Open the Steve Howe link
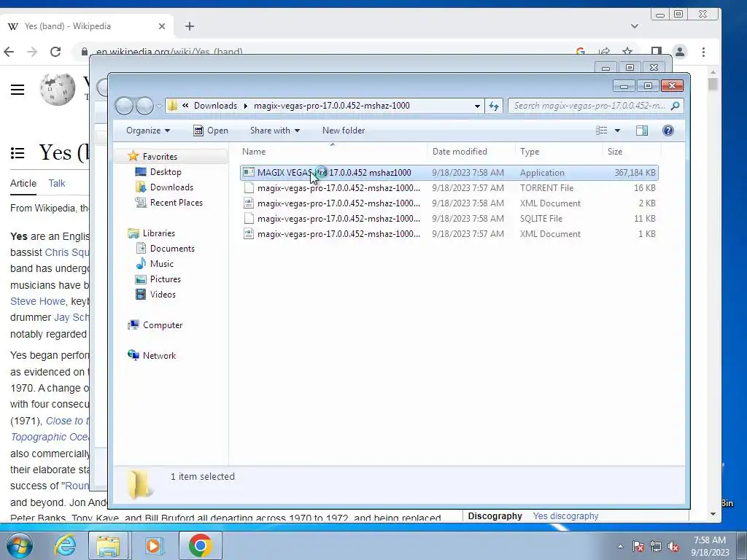 (38, 301)
